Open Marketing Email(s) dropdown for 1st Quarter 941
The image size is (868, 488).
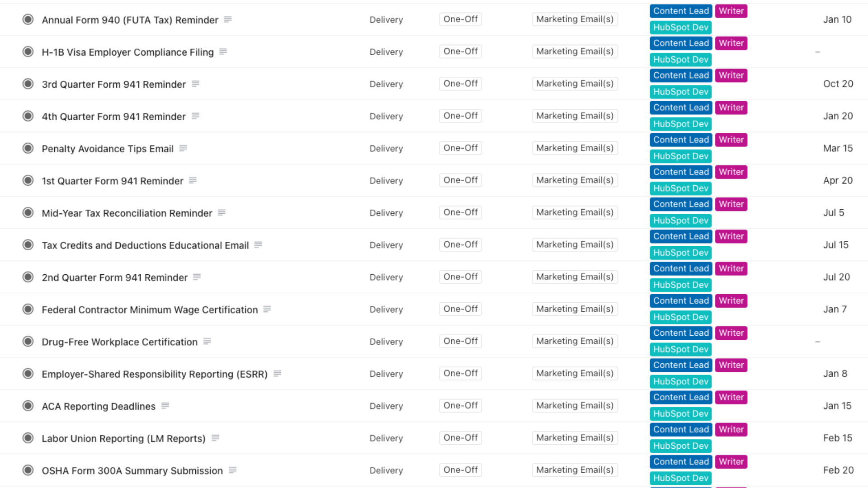coord(575,180)
